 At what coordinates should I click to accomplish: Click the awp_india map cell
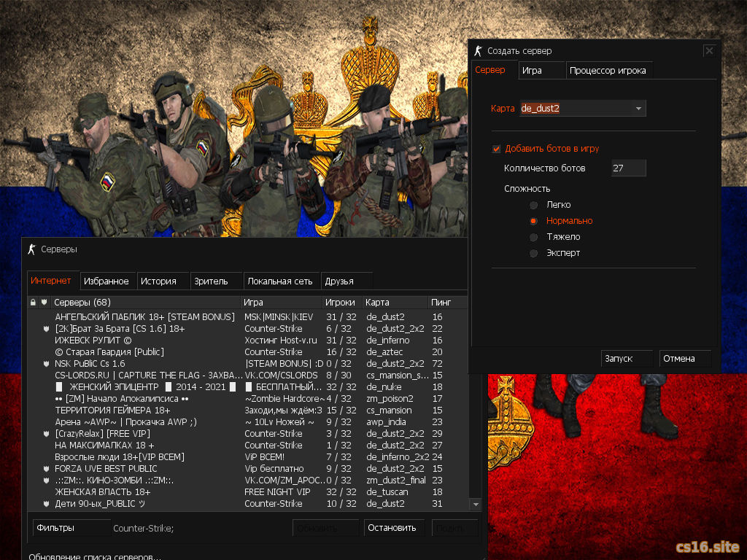coord(387,422)
